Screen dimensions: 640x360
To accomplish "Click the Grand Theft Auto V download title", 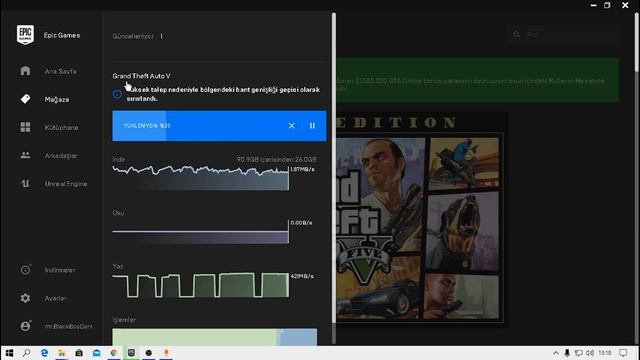I will (141, 76).
